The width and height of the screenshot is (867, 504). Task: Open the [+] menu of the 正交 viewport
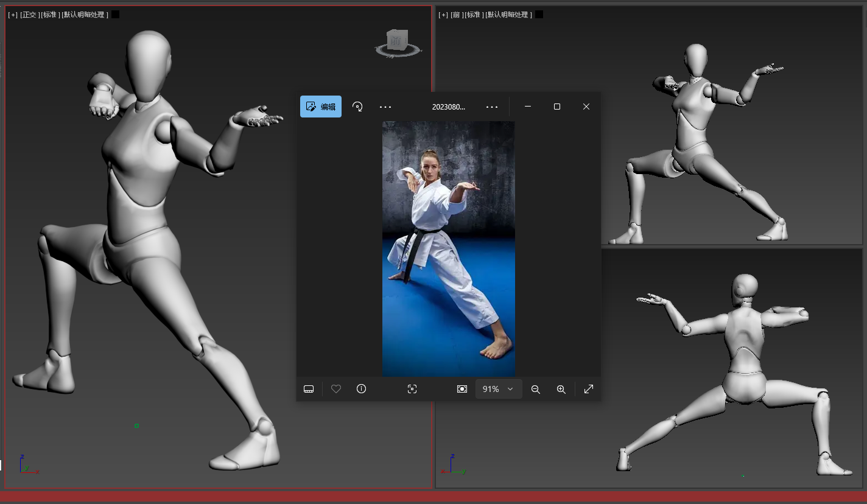coord(13,15)
